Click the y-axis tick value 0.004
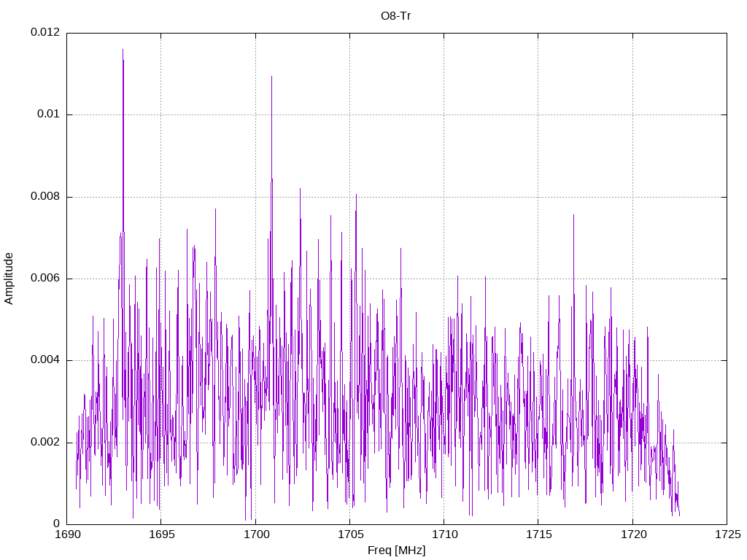This screenshot has width=747, height=560. [45, 360]
